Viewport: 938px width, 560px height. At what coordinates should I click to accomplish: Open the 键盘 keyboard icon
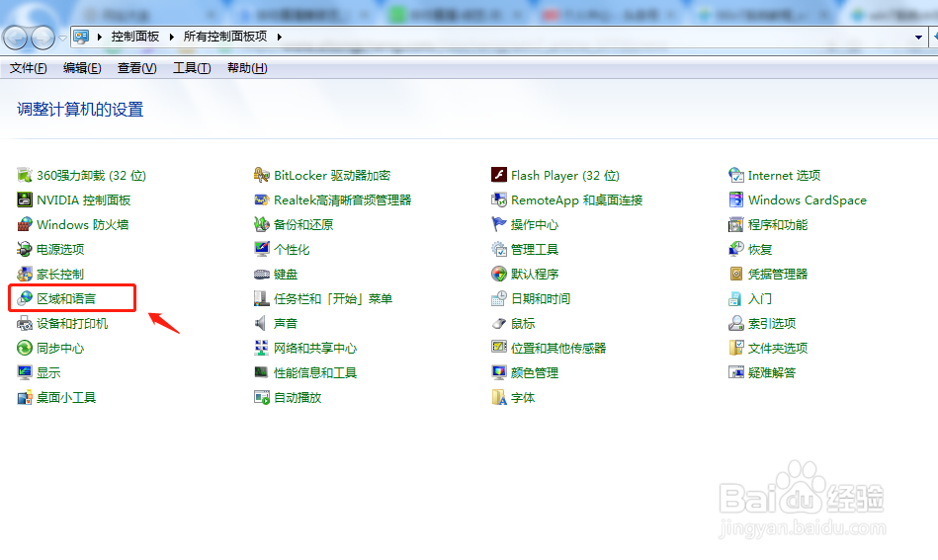tap(261, 274)
